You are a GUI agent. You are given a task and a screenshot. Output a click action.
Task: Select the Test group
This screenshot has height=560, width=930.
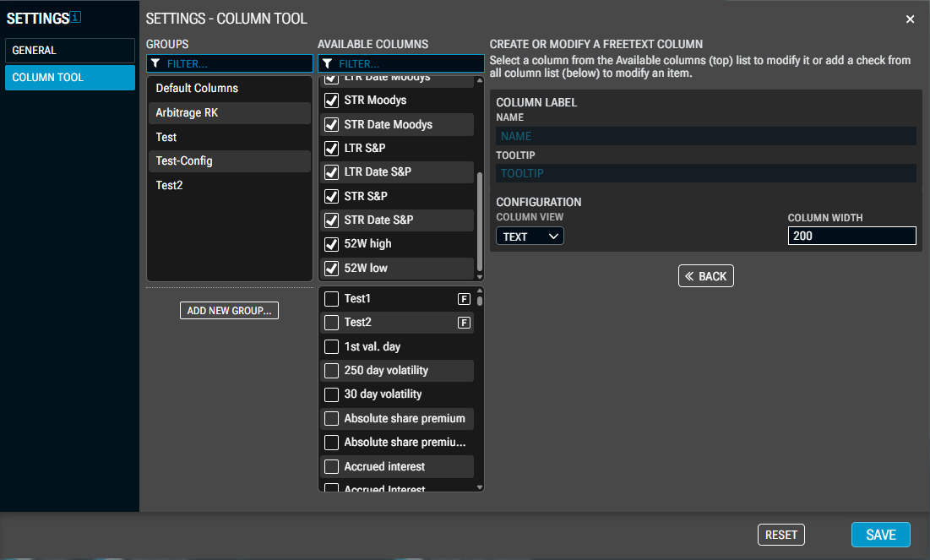230,137
